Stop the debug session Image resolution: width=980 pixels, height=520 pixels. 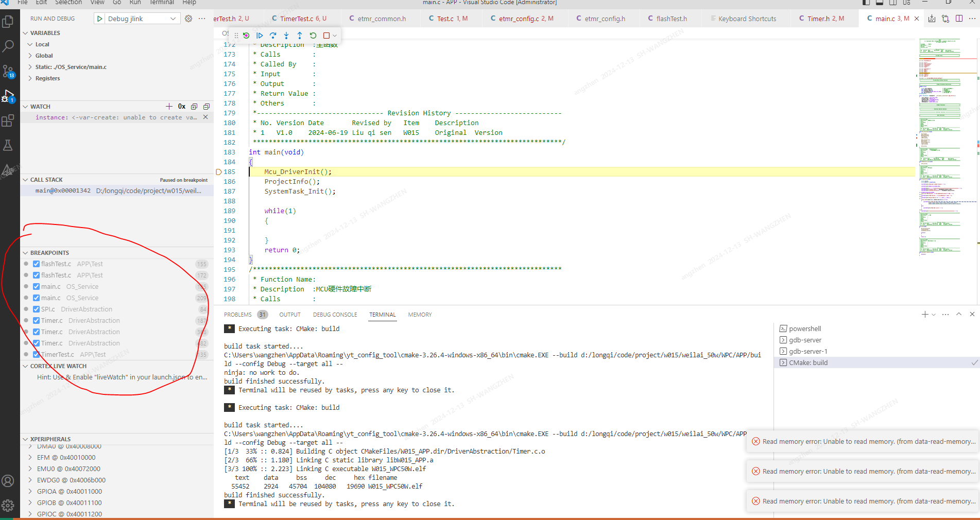point(326,36)
